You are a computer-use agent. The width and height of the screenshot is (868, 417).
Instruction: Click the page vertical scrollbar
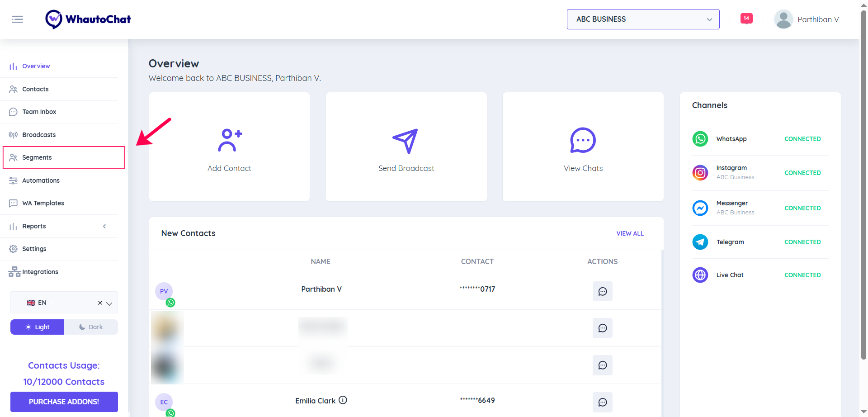coord(863,181)
